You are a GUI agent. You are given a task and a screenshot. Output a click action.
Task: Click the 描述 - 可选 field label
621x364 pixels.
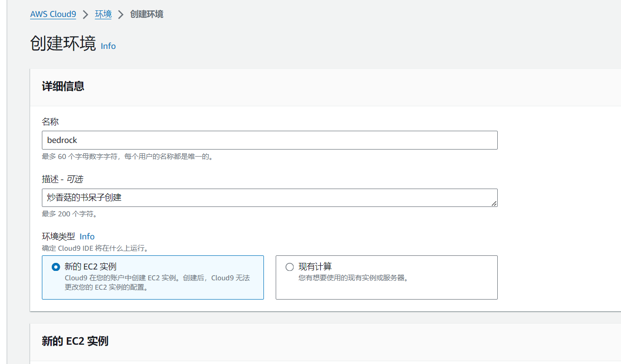pyautogui.click(x=63, y=179)
